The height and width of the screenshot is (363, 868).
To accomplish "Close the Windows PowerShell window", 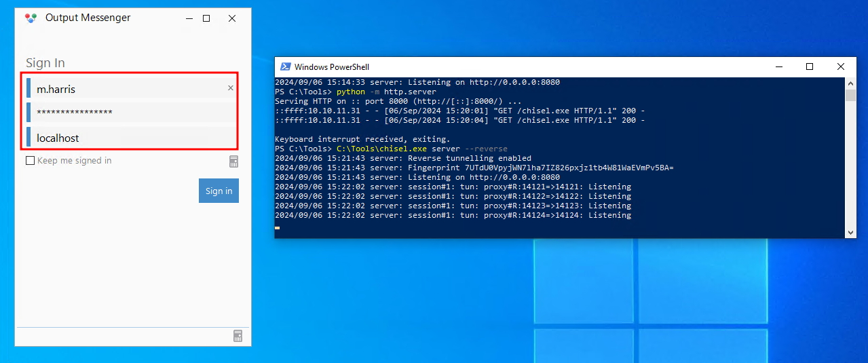I will tap(841, 66).
